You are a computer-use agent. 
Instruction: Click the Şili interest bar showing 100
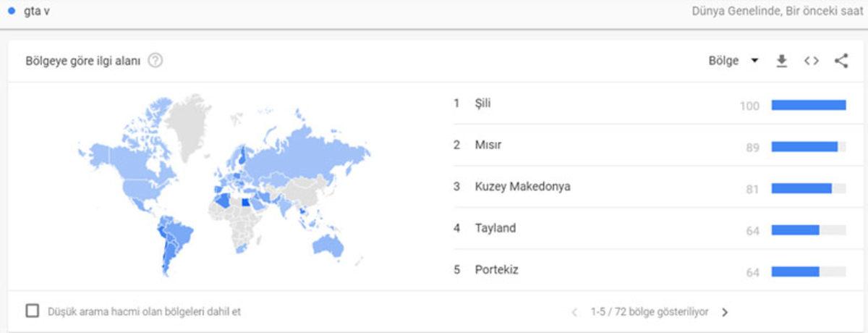[x=808, y=105]
